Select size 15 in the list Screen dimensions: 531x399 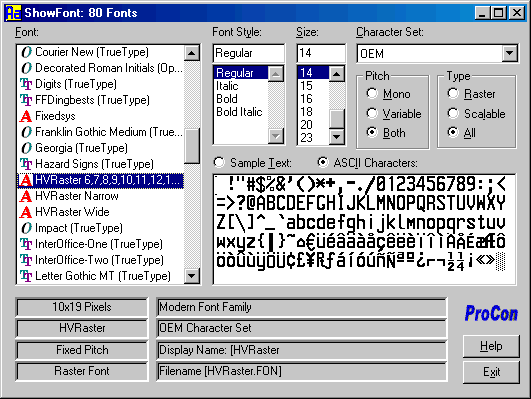(x=313, y=86)
